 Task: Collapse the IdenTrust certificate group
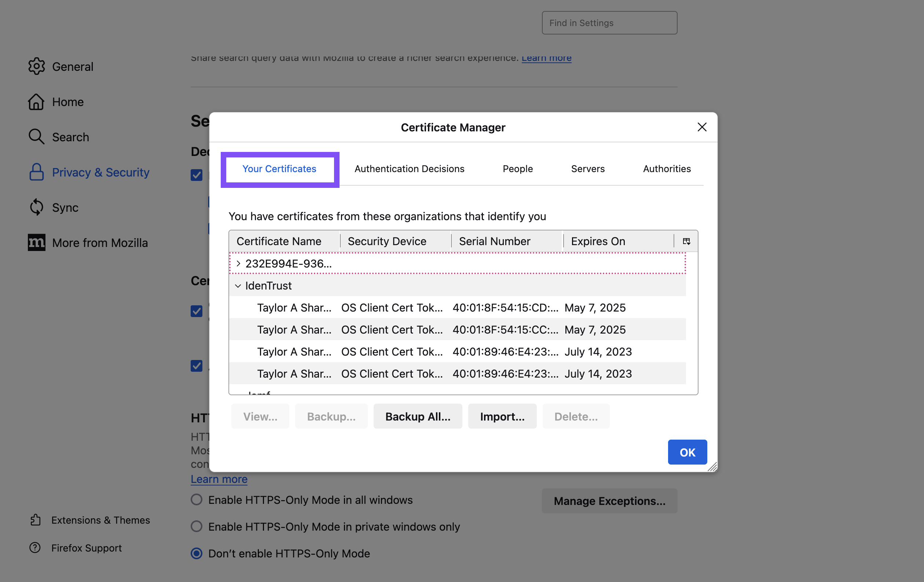tap(238, 285)
